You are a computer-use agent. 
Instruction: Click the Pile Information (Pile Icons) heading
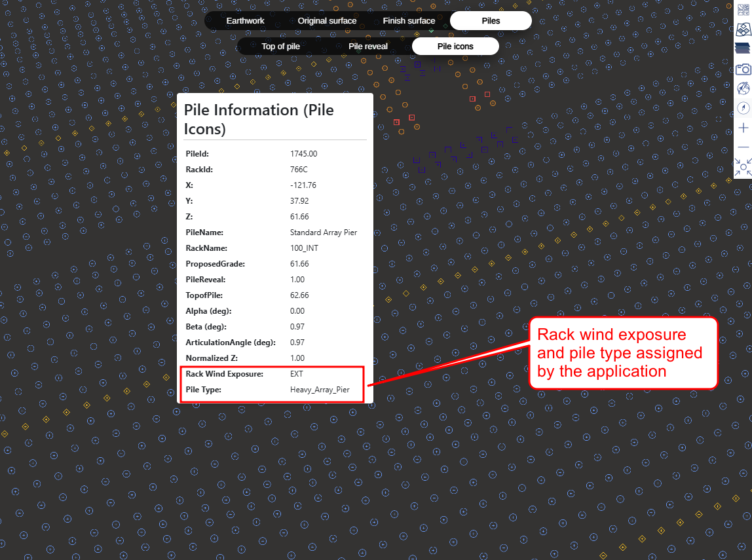[x=259, y=119]
